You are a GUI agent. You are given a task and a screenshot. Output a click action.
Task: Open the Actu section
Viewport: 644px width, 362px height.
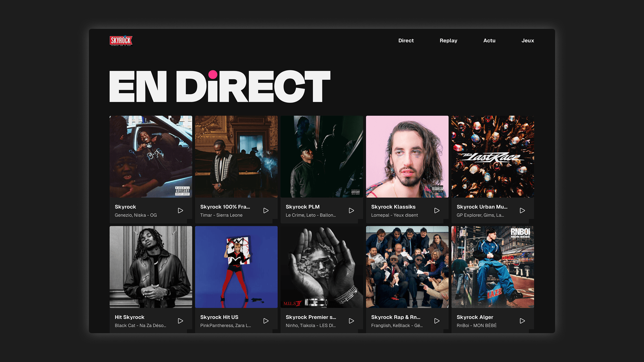click(489, 41)
